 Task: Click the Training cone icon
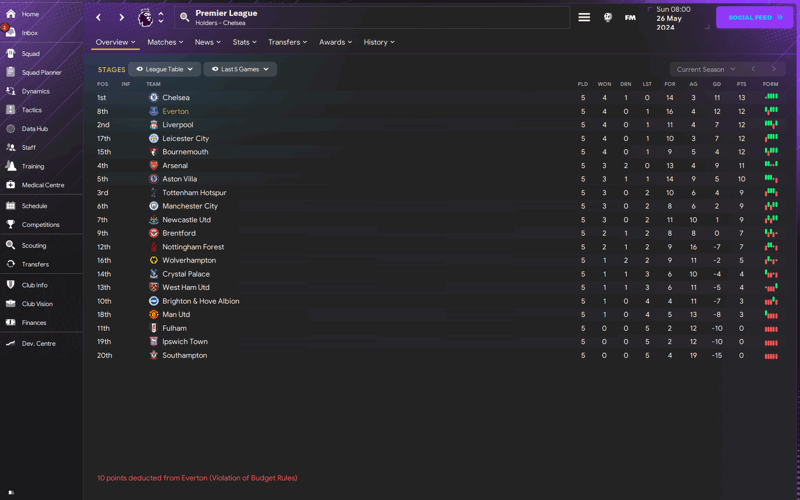[11, 166]
